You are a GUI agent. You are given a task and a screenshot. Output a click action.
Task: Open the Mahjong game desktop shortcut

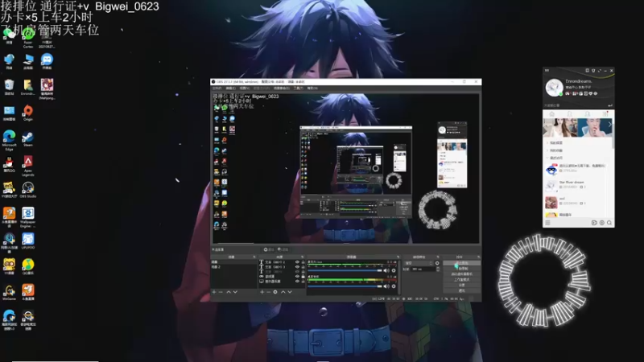click(47, 88)
